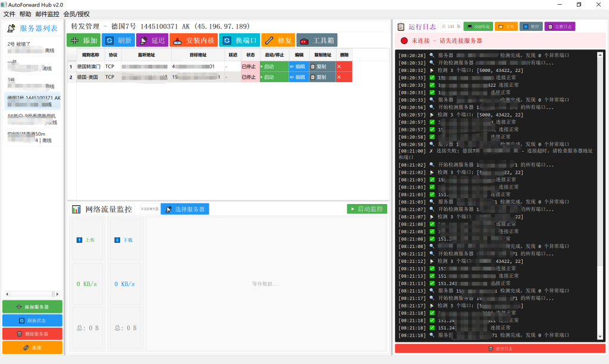
Task: Open the 邮件监控 menu
Action: 47,14
